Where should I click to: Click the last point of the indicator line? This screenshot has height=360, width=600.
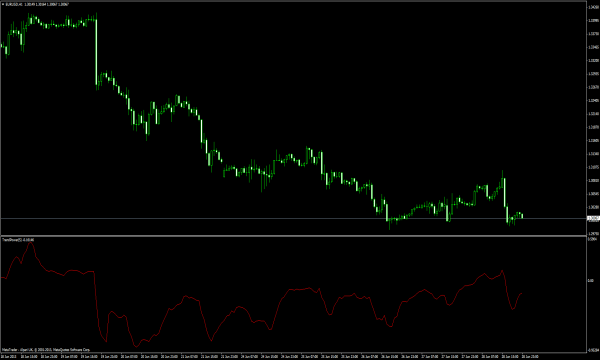pyautogui.click(x=521, y=293)
